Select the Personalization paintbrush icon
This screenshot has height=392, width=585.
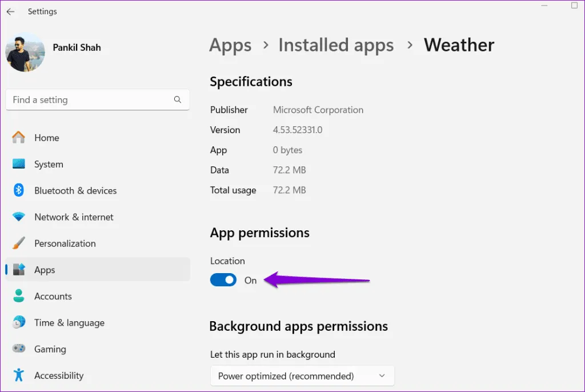coord(19,243)
